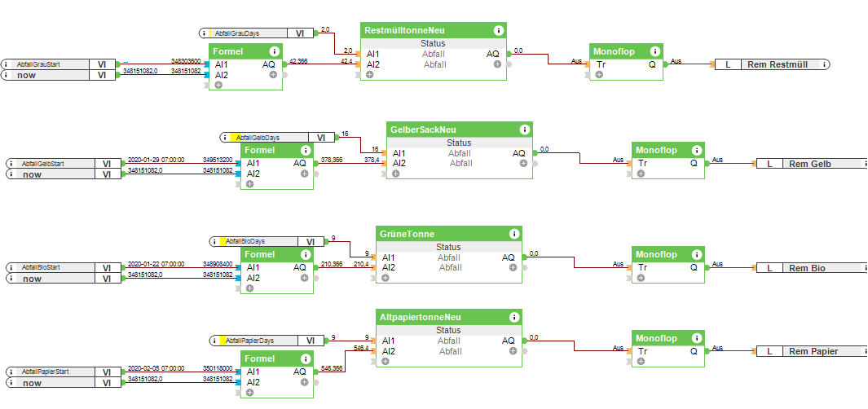Viewport: 868px width, 409px height.
Task: Select the AbfallGrauDays virtual input
Action: 256,33
